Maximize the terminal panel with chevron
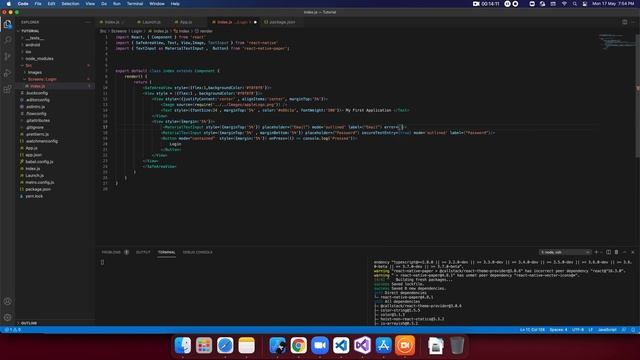Viewport: 640px width, 360px height. pyautogui.click(x=624, y=252)
